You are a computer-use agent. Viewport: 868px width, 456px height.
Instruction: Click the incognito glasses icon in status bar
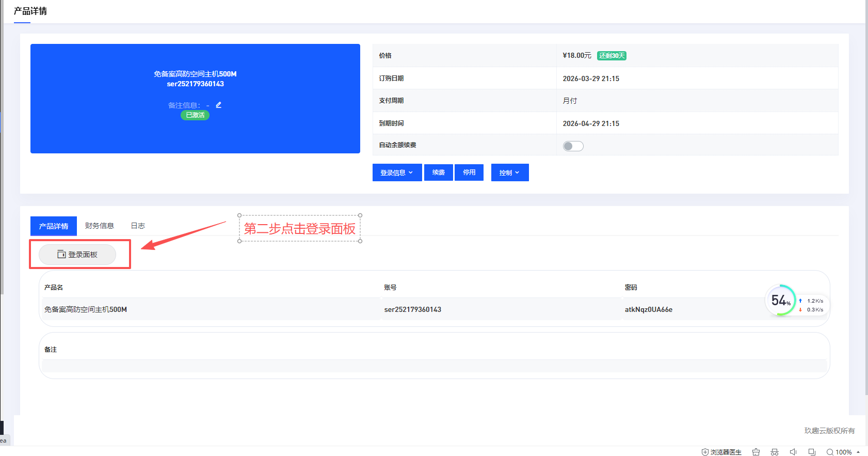[775, 452]
